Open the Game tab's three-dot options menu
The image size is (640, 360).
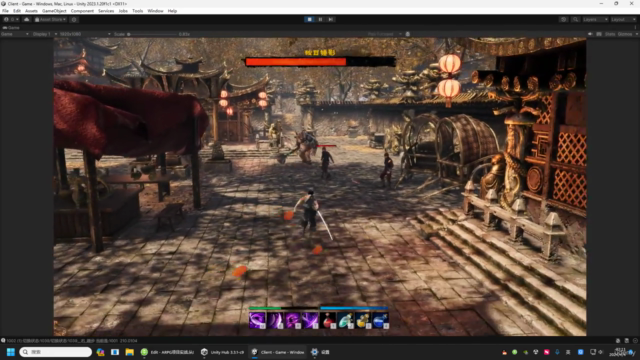(x=635, y=27)
